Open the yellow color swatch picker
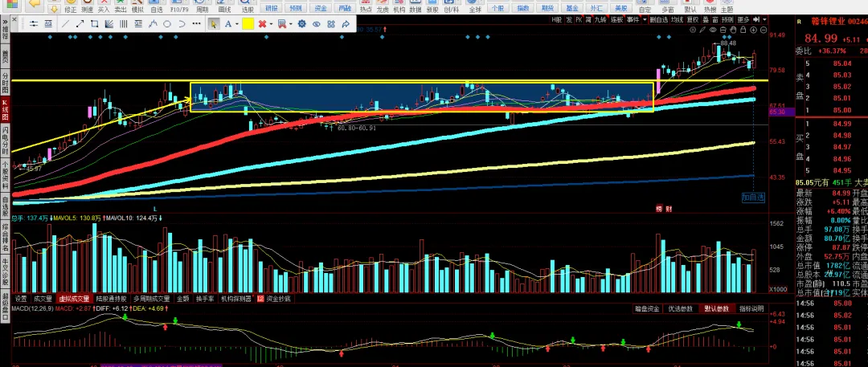Viewport: 868px width, 367px height. (x=248, y=24)
